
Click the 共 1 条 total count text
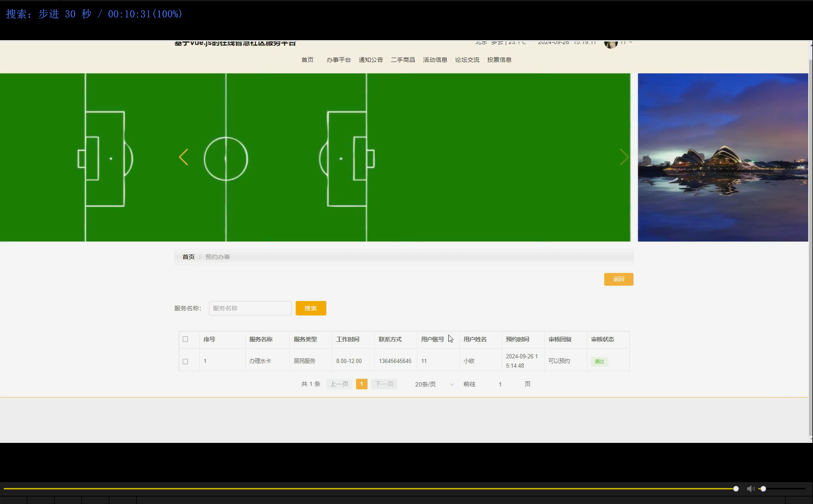tap(311, 384)
